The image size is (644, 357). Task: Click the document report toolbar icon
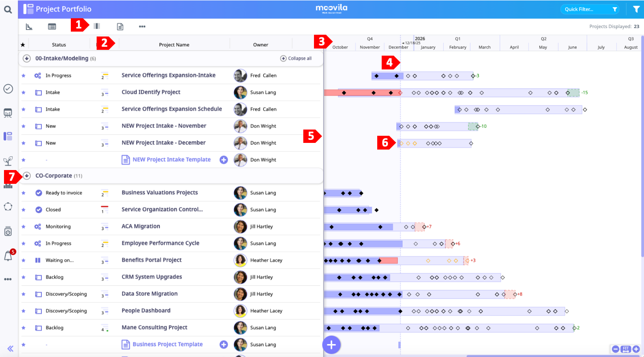[120, 27]
